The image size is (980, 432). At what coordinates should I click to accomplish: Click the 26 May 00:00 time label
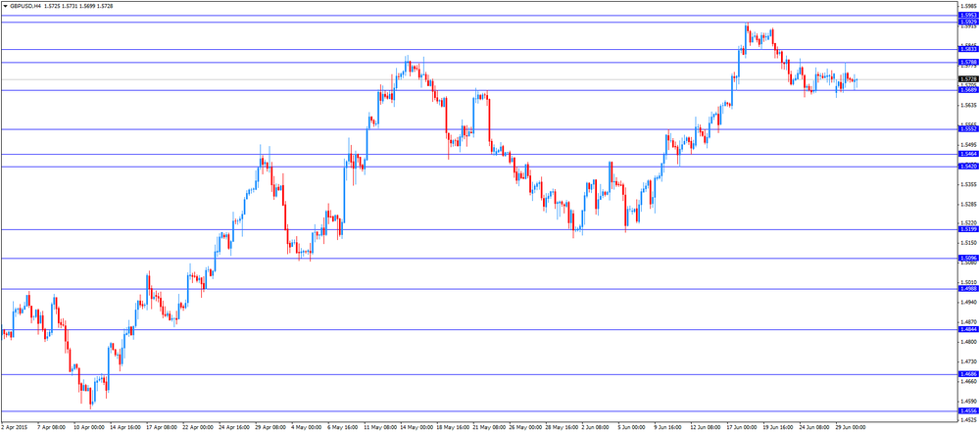523,427
